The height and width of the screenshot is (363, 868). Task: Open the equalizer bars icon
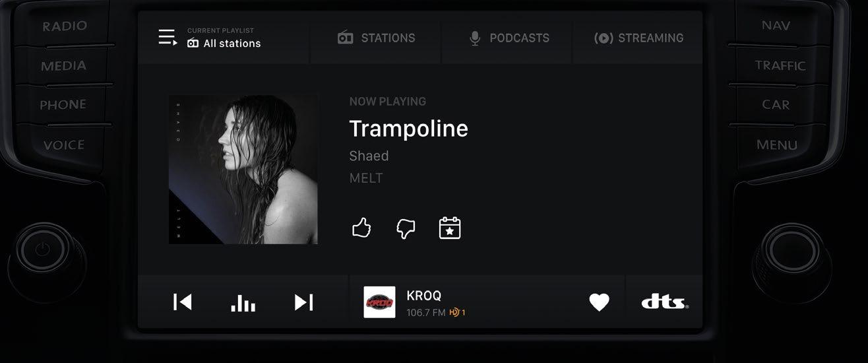click(243, 303)
